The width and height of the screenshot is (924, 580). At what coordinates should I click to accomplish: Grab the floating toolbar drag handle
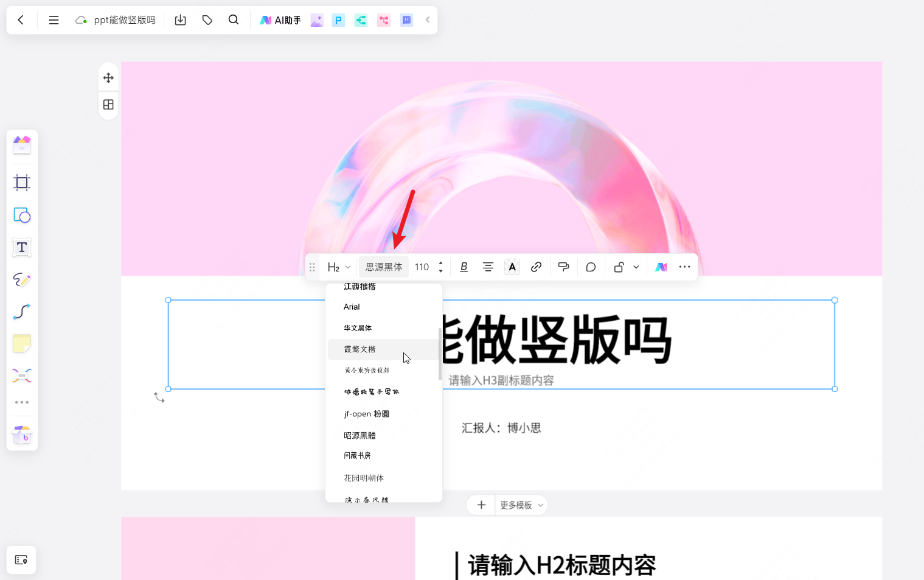312,267
